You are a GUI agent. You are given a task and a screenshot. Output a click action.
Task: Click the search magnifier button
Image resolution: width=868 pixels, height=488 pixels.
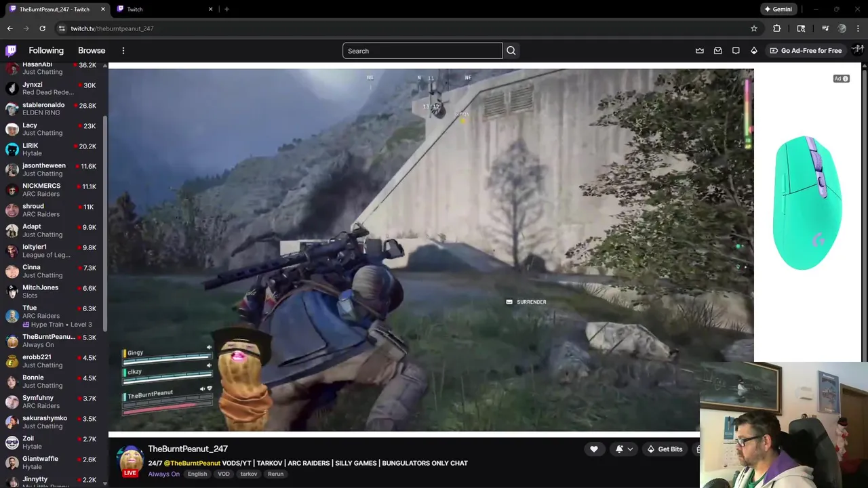511,51
